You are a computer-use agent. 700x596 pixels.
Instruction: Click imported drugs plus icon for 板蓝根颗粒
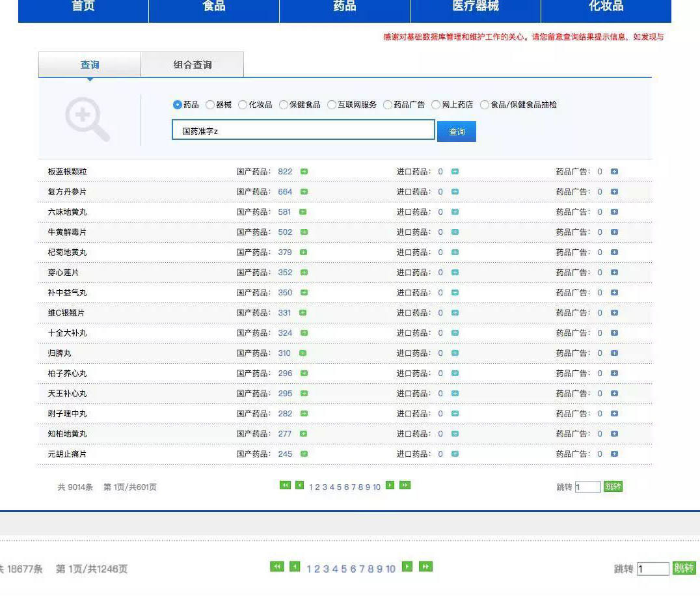[x=455, y=171]
